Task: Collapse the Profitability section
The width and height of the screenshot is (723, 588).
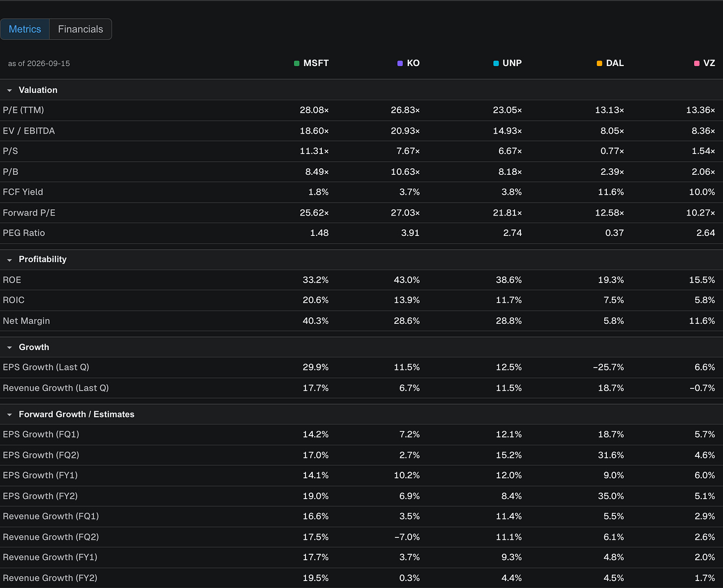Action: (x=9, y=260)
